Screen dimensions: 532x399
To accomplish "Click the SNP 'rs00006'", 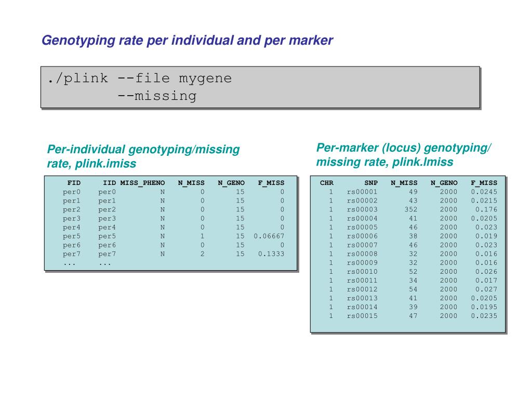I will tap(362, 236).
